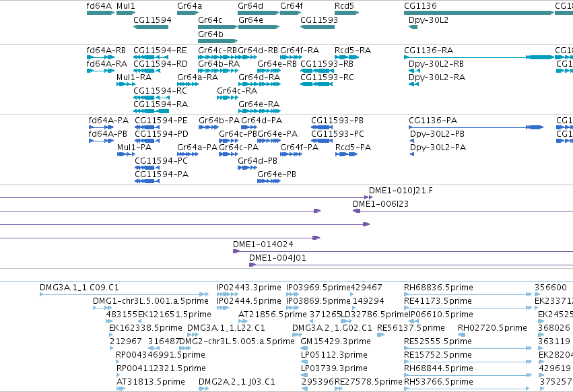Select protein CG11594-PE

click(161, 121)
